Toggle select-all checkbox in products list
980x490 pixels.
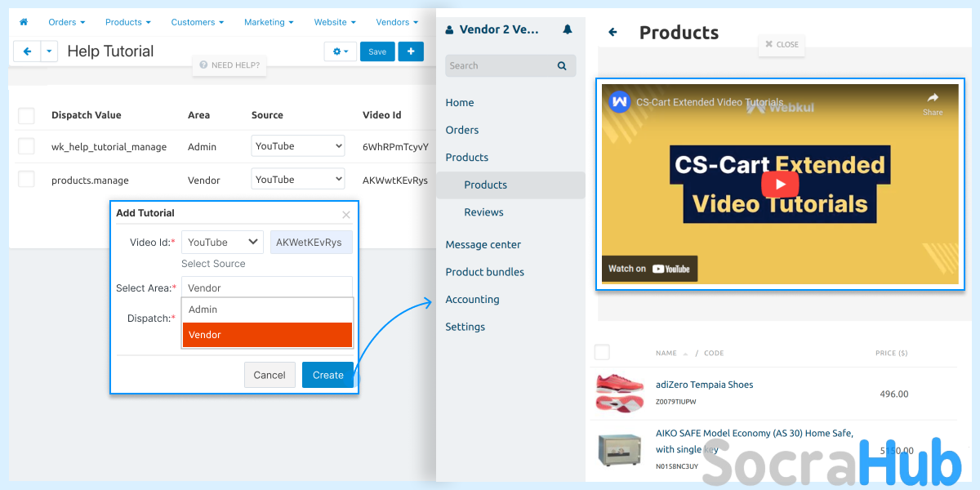point(602,353)
